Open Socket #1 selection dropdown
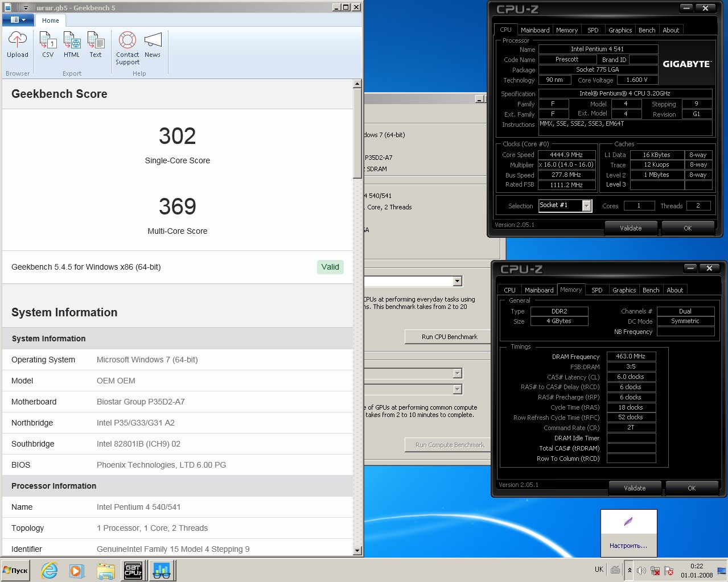 (587, 205)
